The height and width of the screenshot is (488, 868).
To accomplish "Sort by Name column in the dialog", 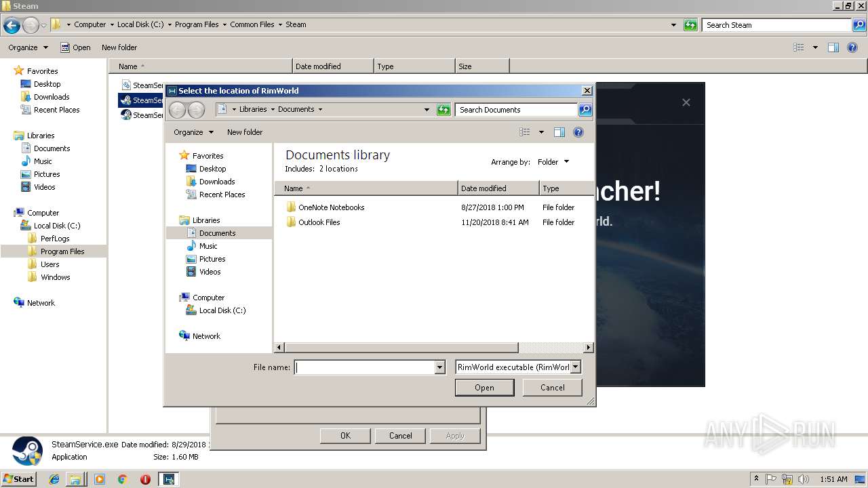I will point(366,188).
